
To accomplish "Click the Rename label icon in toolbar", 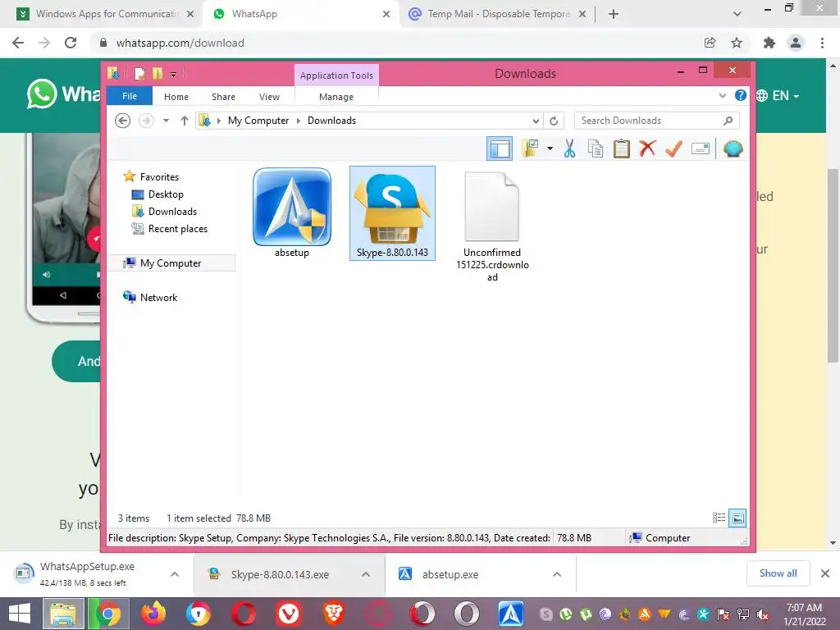I will tap(701, 148).
